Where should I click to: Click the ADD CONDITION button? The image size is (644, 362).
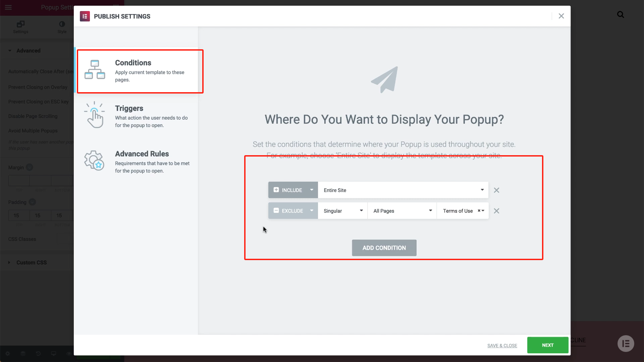(384, 248)
